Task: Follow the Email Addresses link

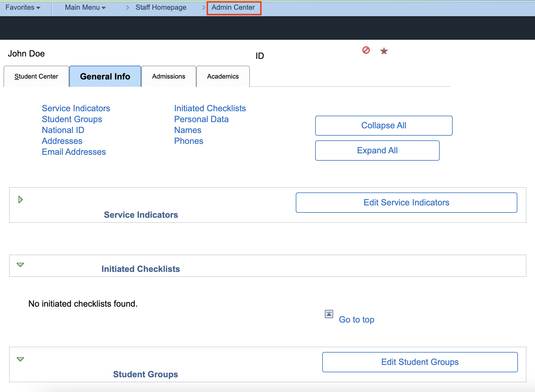Action: tap(74, 152)
